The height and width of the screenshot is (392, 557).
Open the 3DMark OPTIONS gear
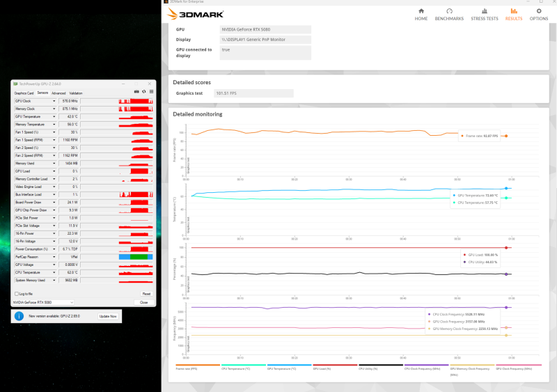pos(538,15)
